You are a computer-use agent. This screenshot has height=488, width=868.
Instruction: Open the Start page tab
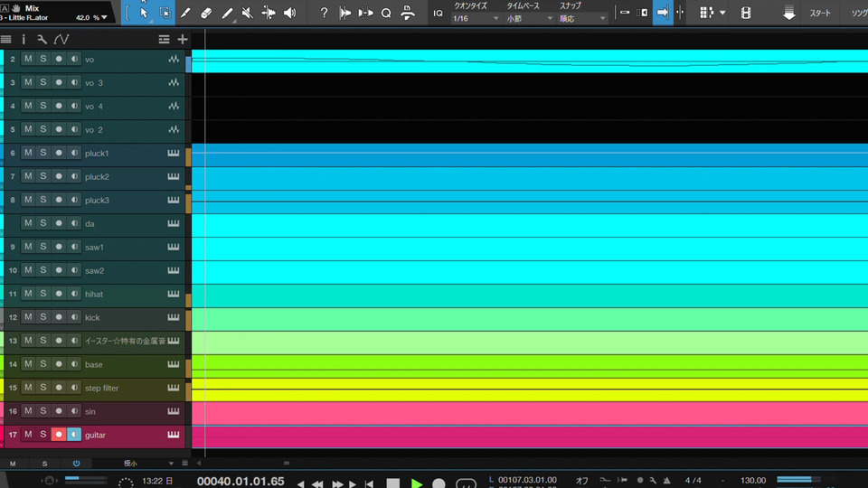pos(820,14)
